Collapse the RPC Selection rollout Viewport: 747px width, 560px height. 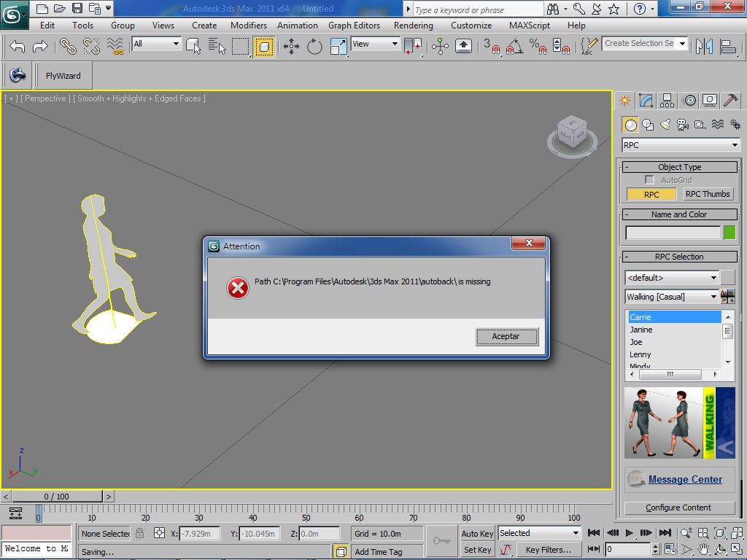(x=680, y=257)
